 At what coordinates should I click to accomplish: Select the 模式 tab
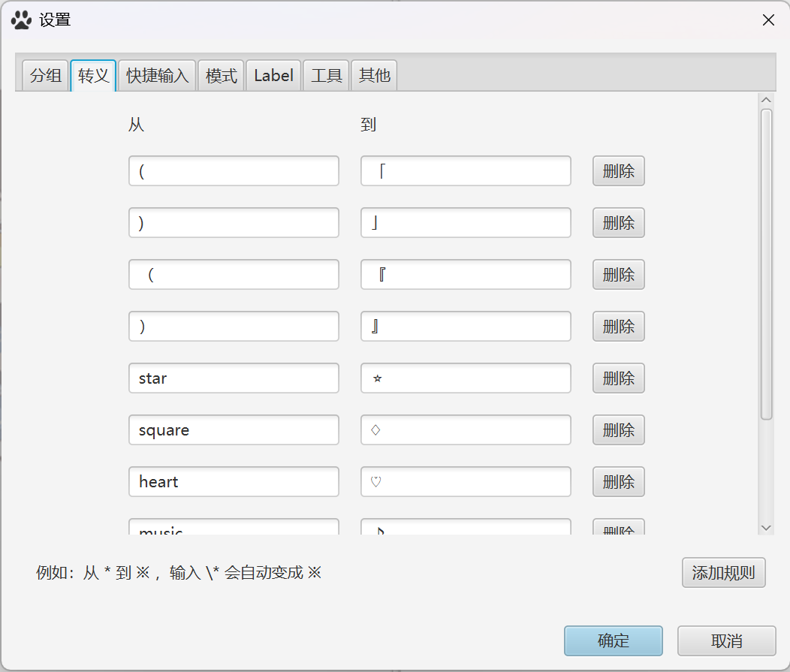pyautogui.click(x=222, y=76)
